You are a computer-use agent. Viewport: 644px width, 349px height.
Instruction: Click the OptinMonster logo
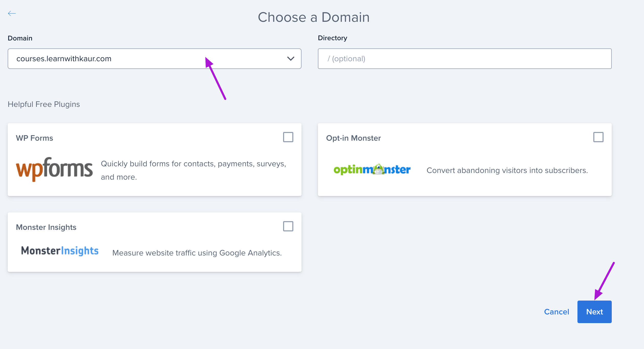tap(372, 170)
